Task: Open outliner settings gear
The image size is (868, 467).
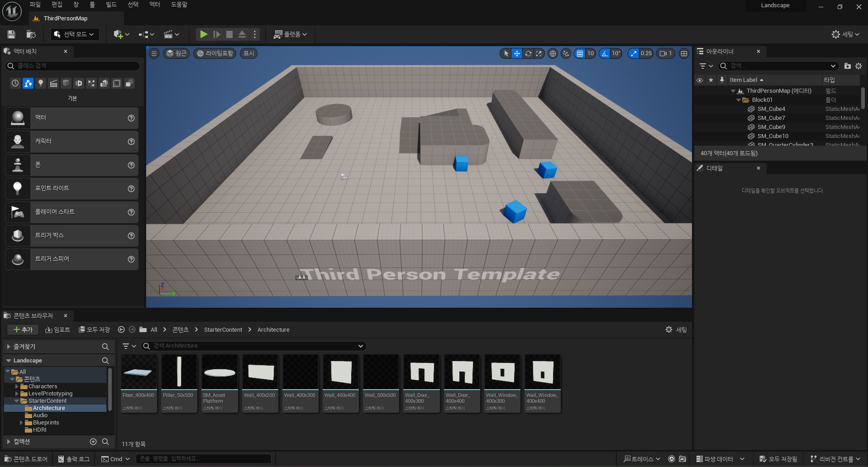Action: (x=858, y=66)
